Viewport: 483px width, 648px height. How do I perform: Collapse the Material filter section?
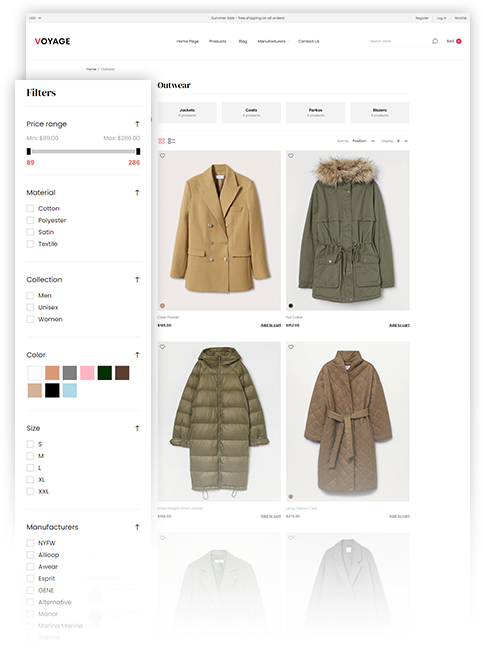click(137, 193)
